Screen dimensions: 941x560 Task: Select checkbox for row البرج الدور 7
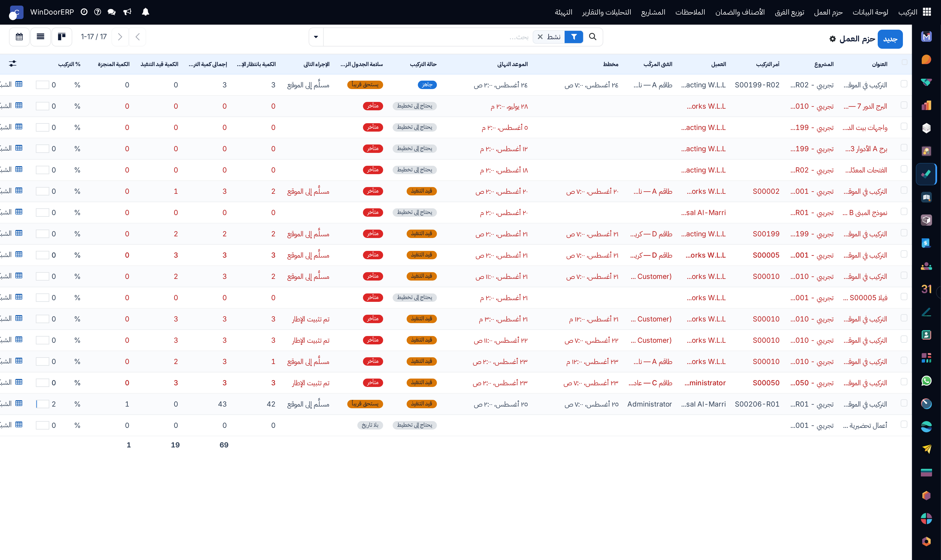904,105
